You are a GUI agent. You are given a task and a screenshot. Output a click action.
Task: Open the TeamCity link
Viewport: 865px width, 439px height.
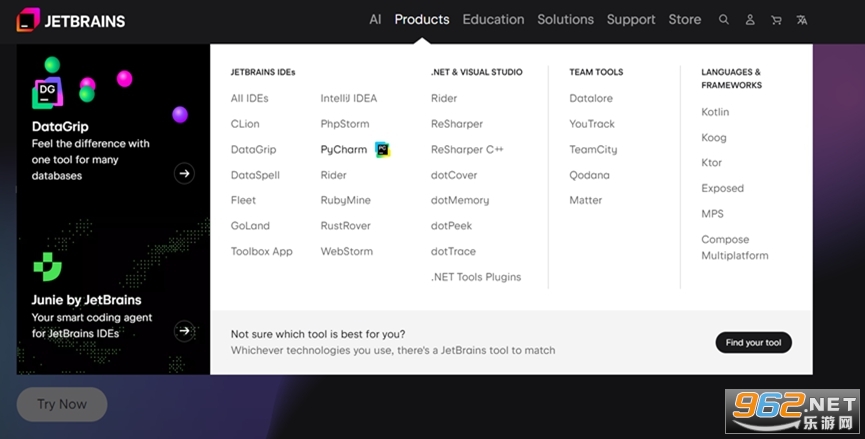click(593, 149)
